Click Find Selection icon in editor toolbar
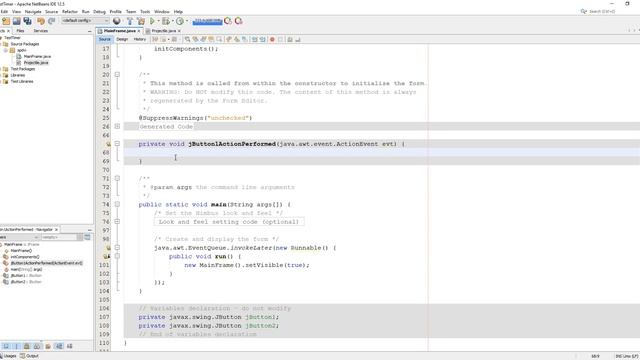The image size is (640, 360). click(x=187, y=40)
